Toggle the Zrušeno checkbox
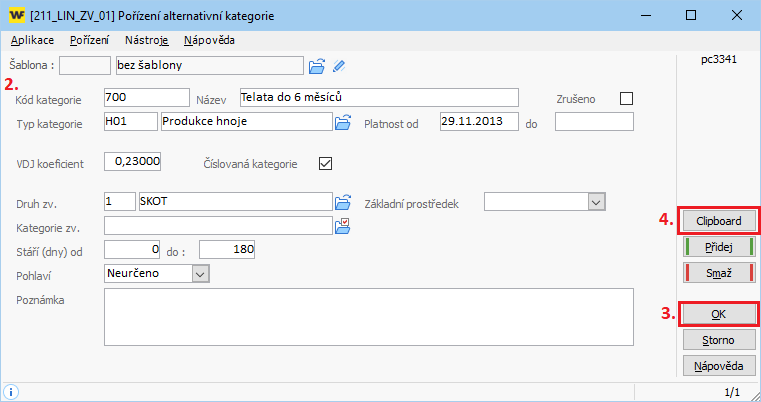 tap(627, 98)
